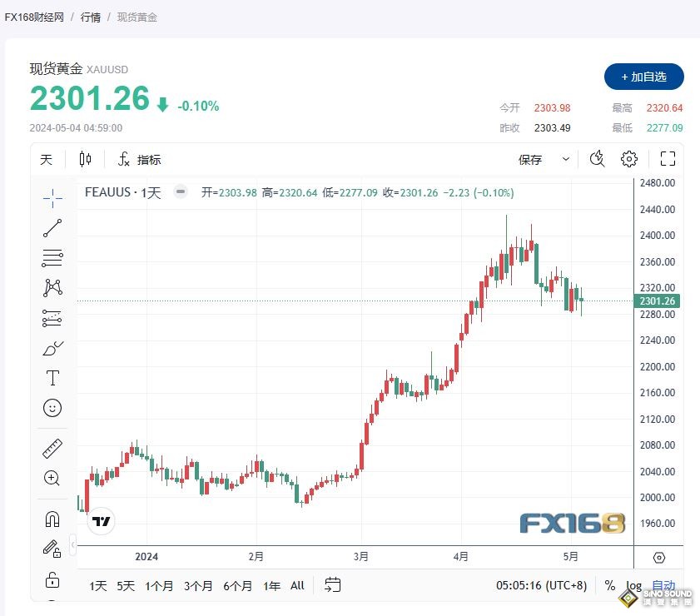The width and height of the screenshot is (700, 616).
Task: Activate the zoom-in magnifier tool
Action: 52,479
